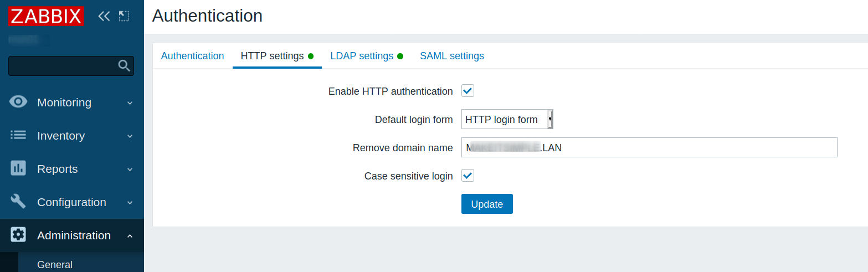Open the Default login form dropdown
This screenshot has width=868, height=272.
[x=507, y=119]
